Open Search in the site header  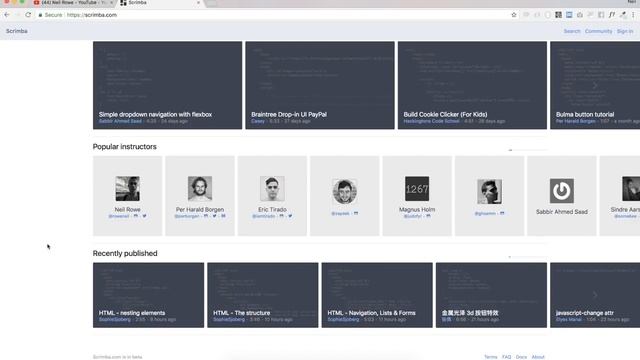572,31
